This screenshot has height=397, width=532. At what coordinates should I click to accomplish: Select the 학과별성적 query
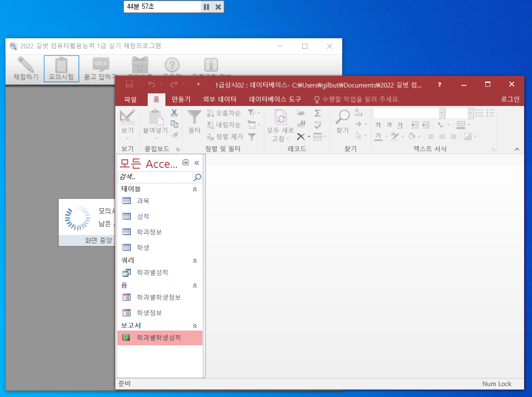coord(152,273)
